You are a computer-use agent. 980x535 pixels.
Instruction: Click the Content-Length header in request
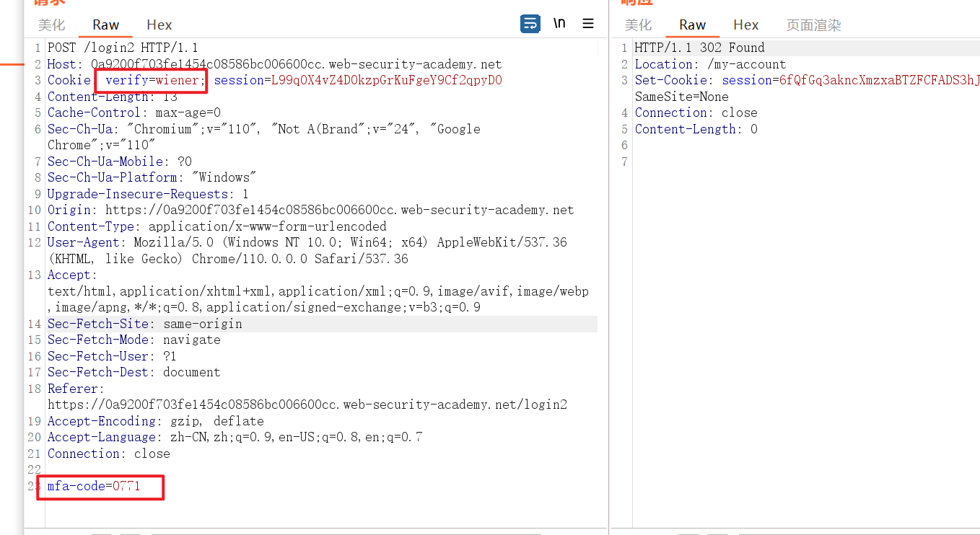pyautogui.click(x=113, y=97)
